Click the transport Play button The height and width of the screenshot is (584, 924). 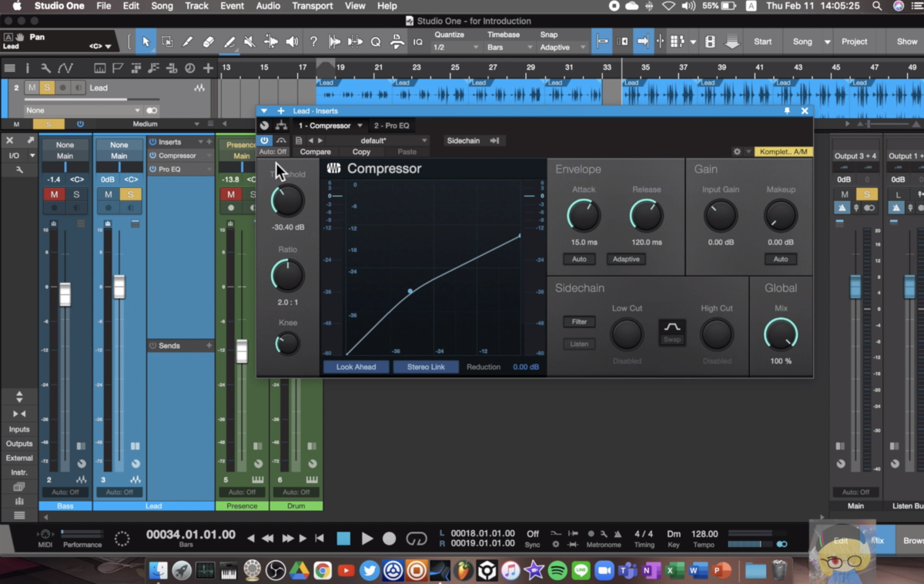coord(367,539)
